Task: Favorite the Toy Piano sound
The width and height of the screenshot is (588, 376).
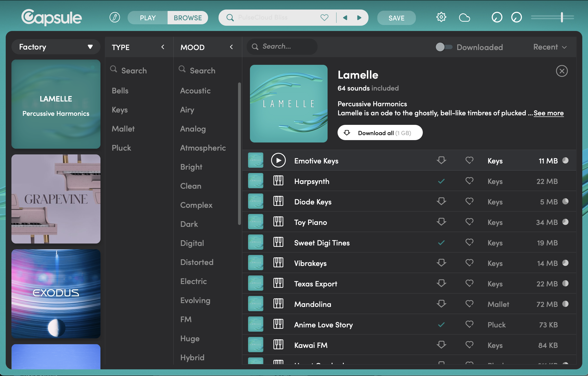Action: click(x=469, y=222)
